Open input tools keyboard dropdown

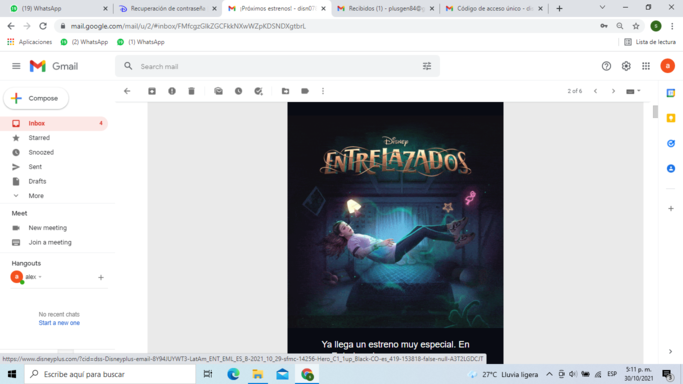633,91
